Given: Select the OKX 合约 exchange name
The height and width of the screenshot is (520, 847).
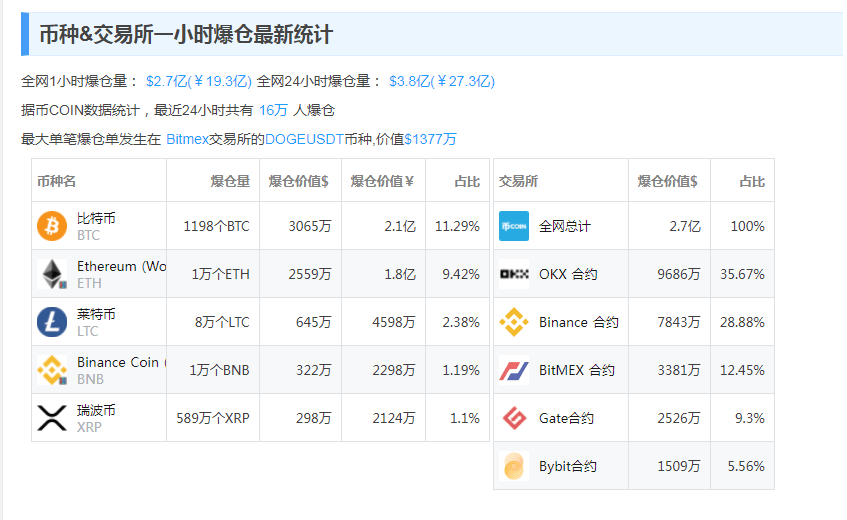Looking at the screenshot, I should pyautogui.click(x=568, y=274).
